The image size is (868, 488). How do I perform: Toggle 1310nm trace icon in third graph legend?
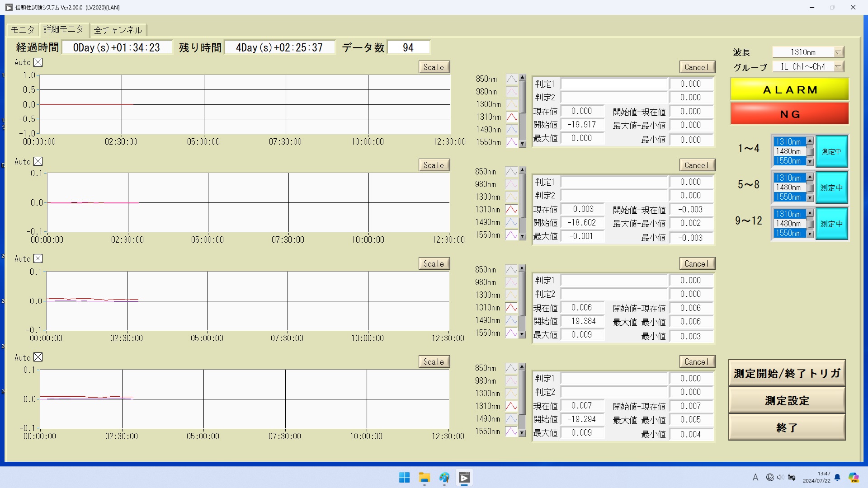tap(511, 308)
